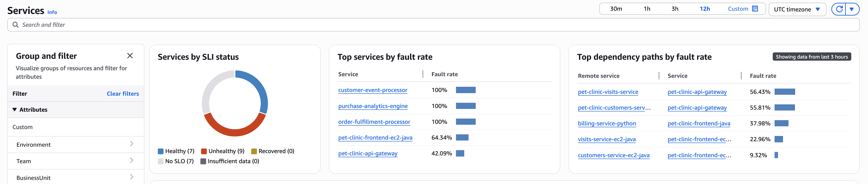The height and width of the screenshot is (184, 868).
Task: Open the customer-event-processor service
Action: tap(372, 90)
